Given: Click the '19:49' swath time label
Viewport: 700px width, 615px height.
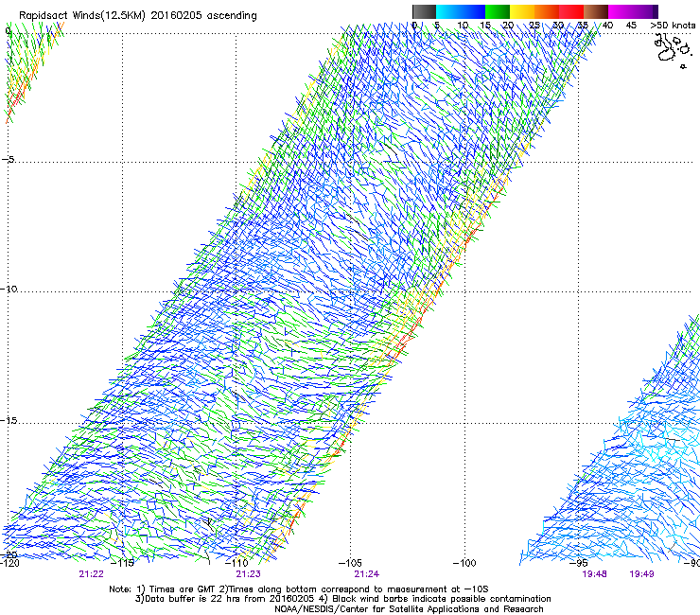Looking at the screenshot, I should 641,574.
